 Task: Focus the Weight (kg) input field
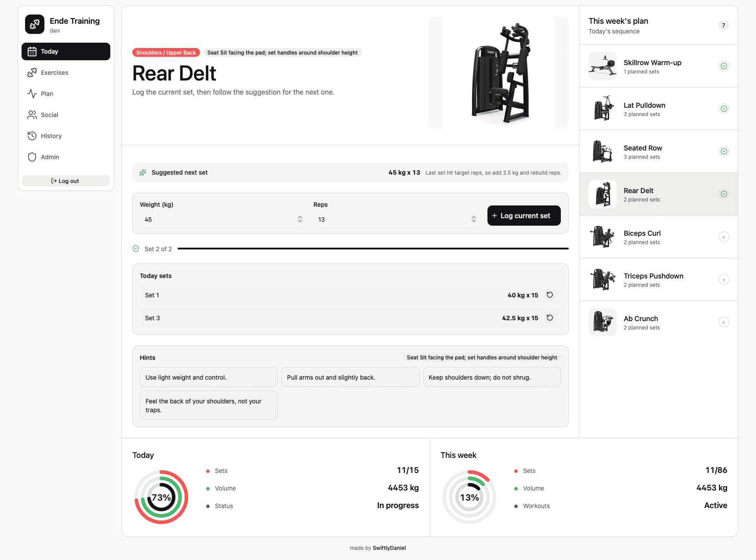tap(222, 220)
